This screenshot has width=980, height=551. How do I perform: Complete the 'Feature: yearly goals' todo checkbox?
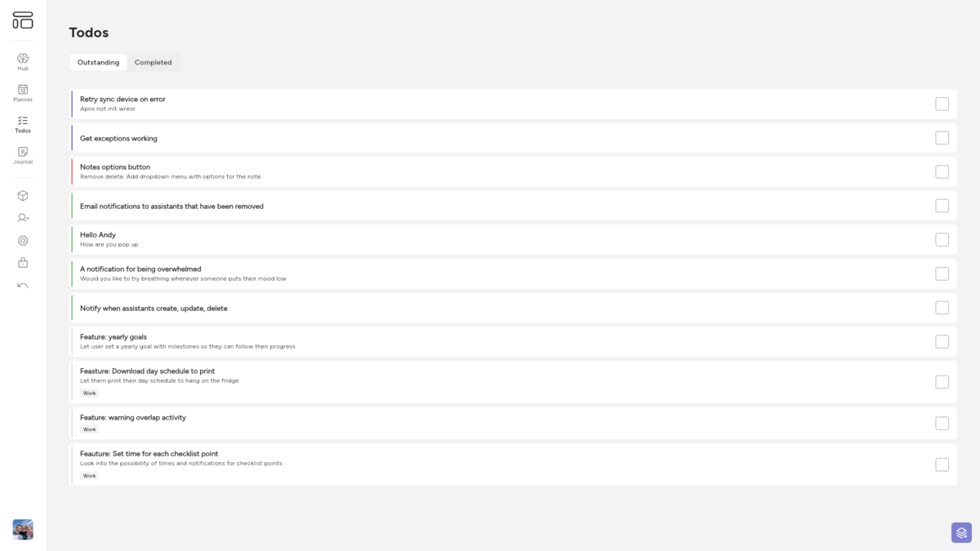[x=942, y=342]
